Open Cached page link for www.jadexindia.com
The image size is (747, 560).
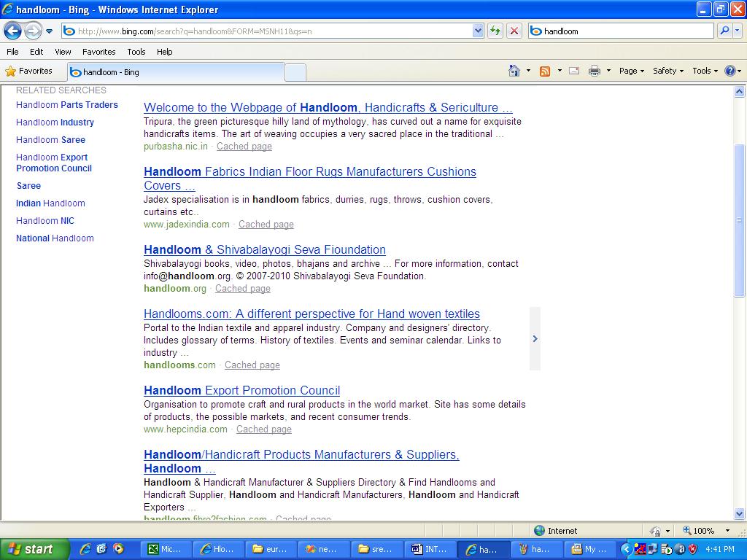point(266,225)
